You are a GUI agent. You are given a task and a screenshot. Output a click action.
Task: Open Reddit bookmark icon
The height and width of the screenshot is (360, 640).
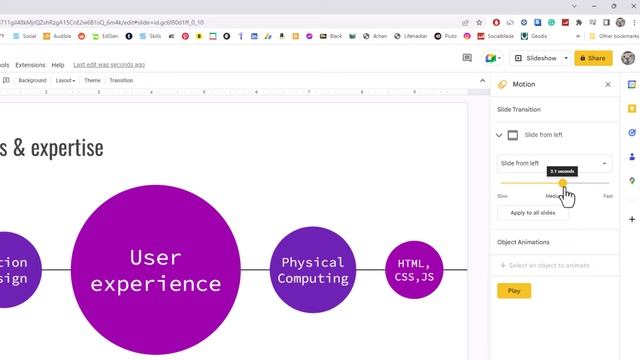(x=82, y=36)
